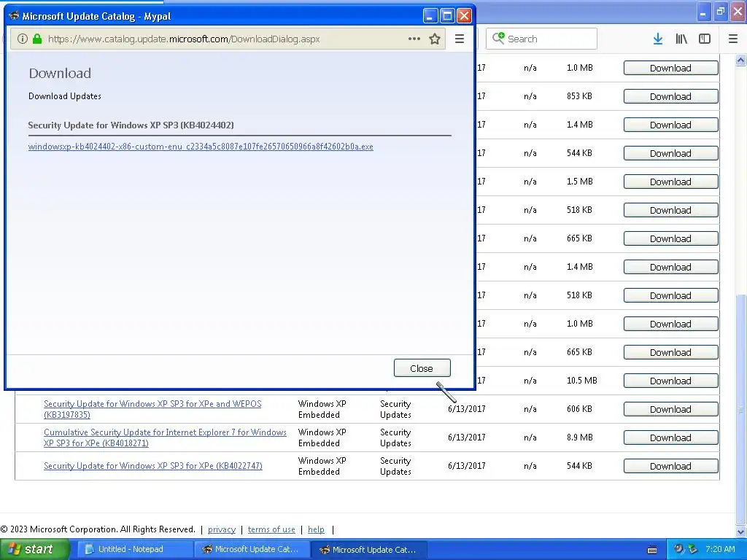Open Security Update for XPe KB4022747 link
747x560 pixels.
click(x=153, y=466)
